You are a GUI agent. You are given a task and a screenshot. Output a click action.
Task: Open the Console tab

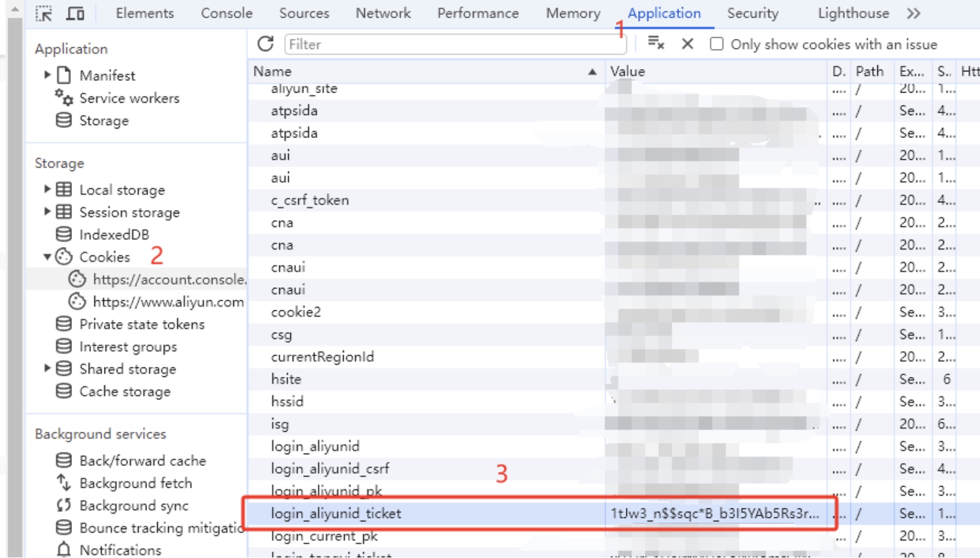coord(227,13)
